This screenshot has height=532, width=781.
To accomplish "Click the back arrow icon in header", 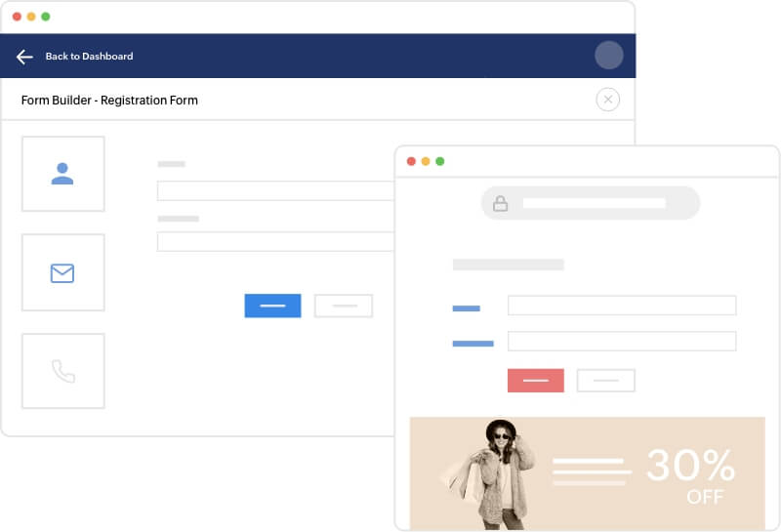I will 24,57.
